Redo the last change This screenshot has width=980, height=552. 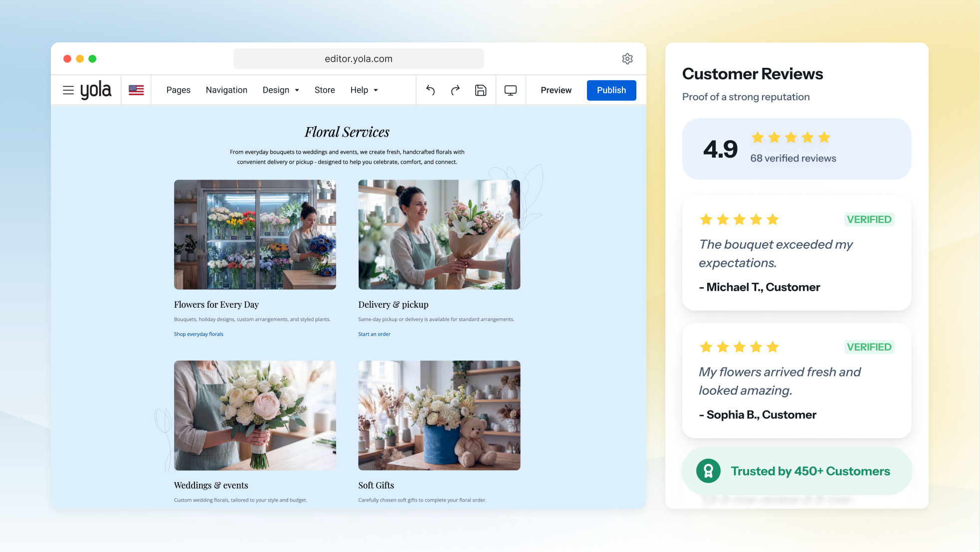click(x=455, y=90)
